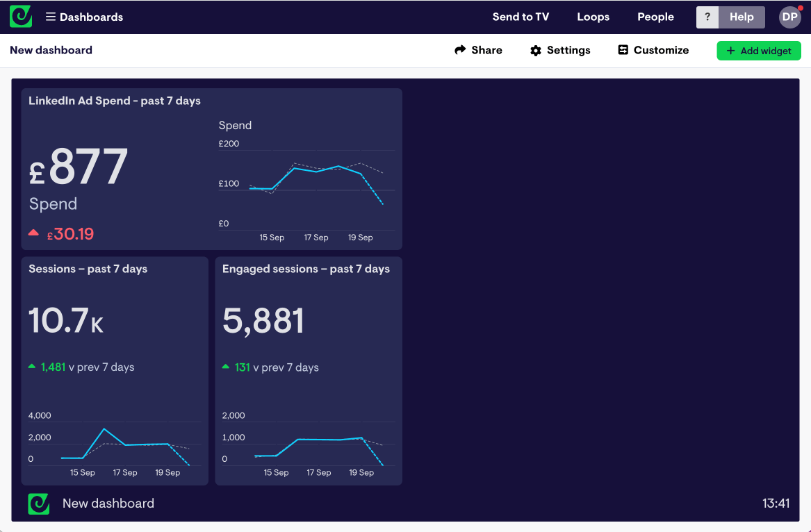Open the DP profile avatar menu
Viewport: 811px width, 532px height.
tap(789, 17)
